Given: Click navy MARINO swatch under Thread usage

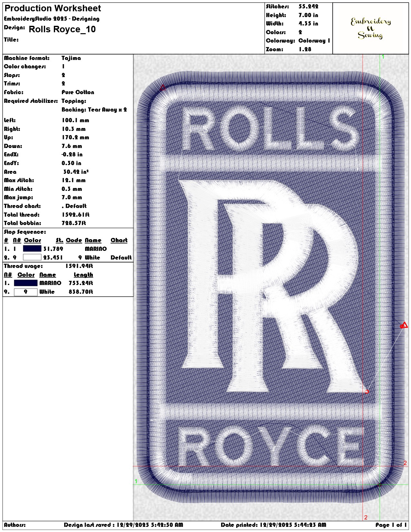Looking at the screenshot, I should tap(26, 283).
